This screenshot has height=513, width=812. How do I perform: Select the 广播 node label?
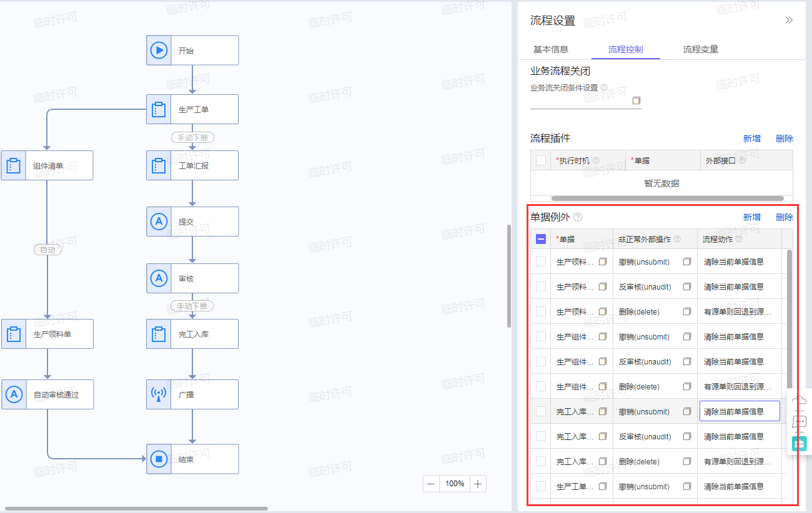186,394
